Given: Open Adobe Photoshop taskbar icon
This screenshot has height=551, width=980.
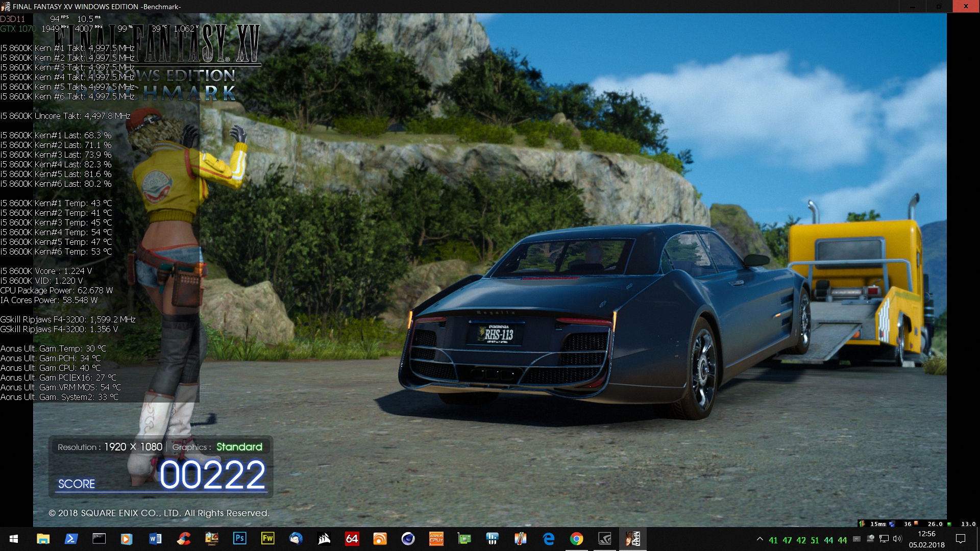Looking at the screenshot, I should tap(239, 539).
